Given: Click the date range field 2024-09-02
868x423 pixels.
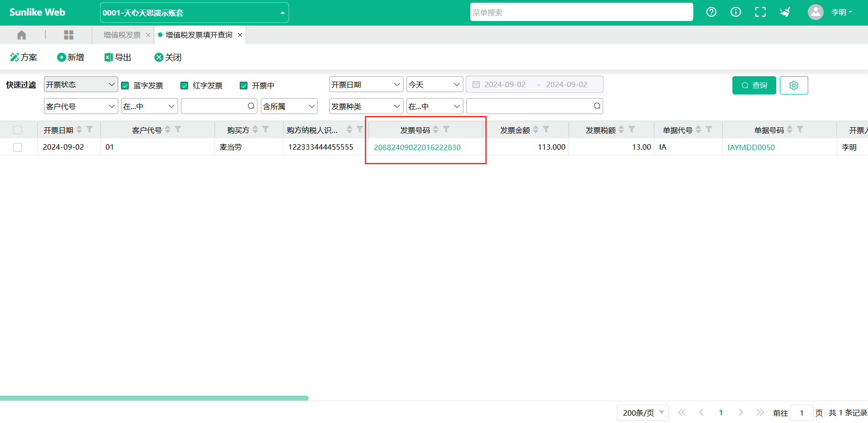Looking at the screenshot, I should point(535,84).
